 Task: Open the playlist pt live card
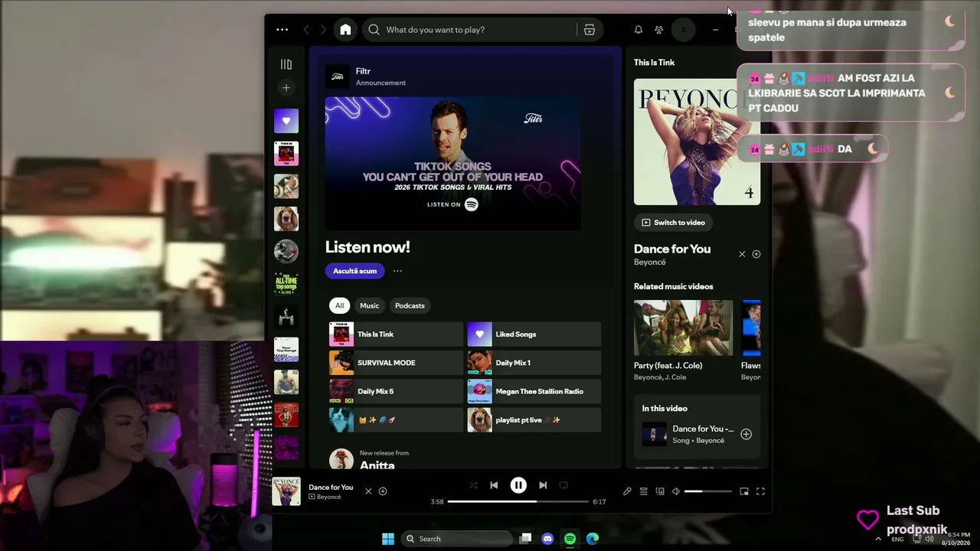tap(534, 420)
